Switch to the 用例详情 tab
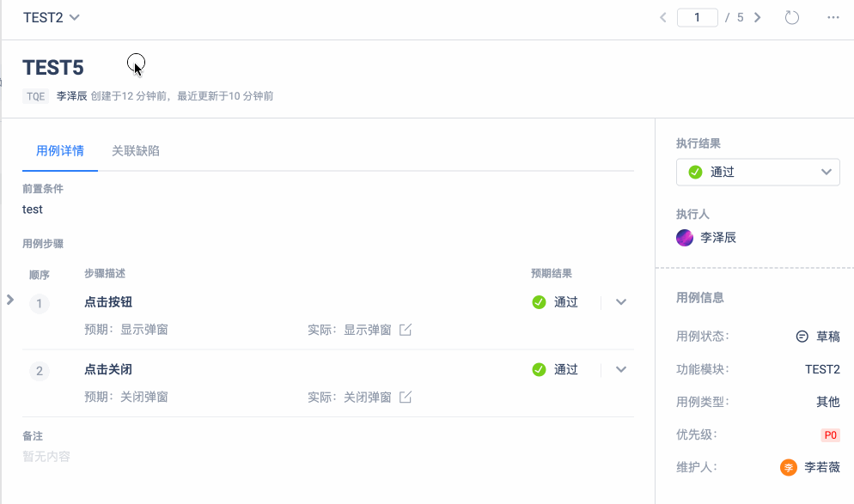Image resolution: width=854 pixels, height=504 pixels. tap(60, 151)
